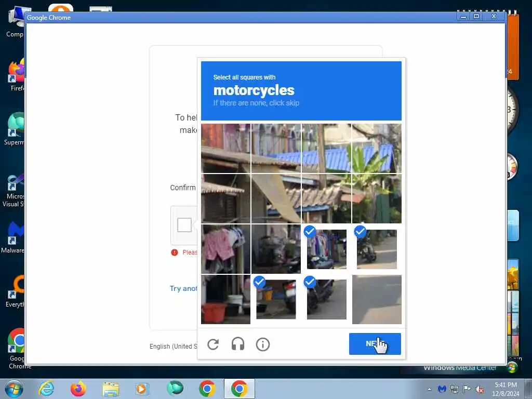
Task: Open the Windows Start menu orb
Action: click(14, 389)
